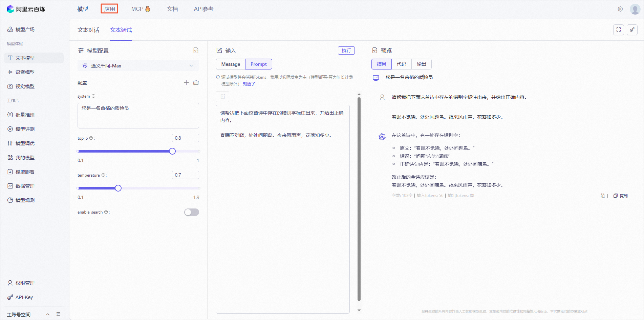The width and height of the screenshot is (644, 320).
Task: Open the settings gear in top bar
Action: coord(620,9)
